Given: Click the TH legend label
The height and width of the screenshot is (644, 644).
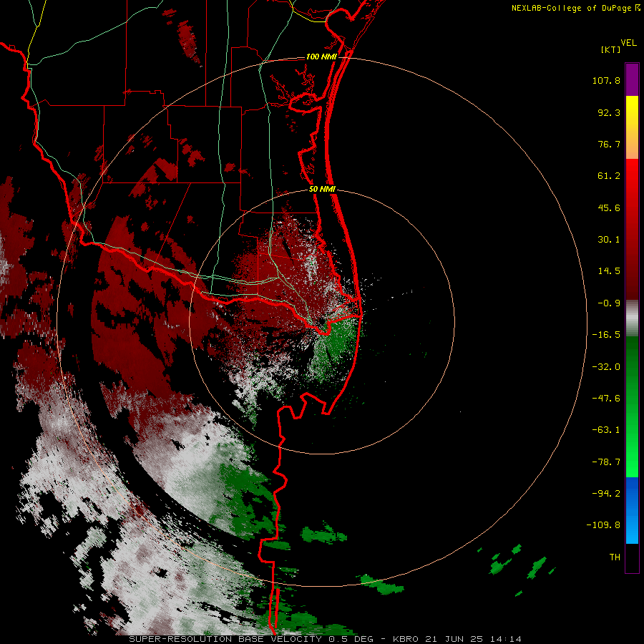Looking at the screenshot, I should (x=615, y=557).
